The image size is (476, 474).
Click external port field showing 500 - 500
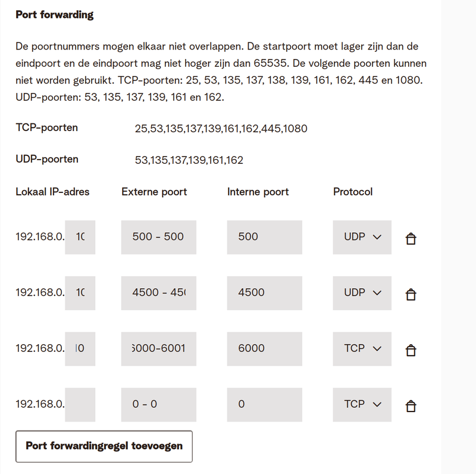coord(158,237)
